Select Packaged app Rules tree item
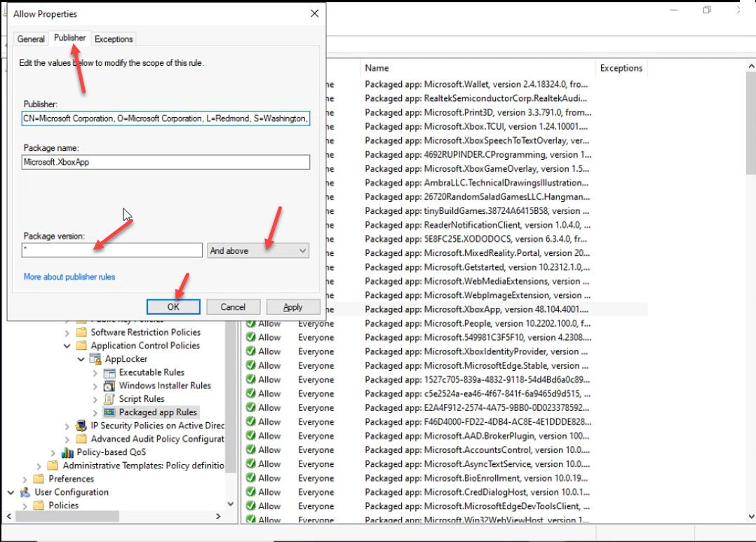The image size is (756, 542). tap(158, 412)
